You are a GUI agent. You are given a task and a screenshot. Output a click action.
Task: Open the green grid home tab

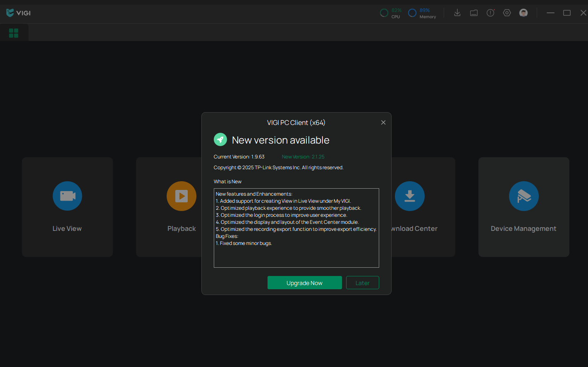tap(14, 33)
